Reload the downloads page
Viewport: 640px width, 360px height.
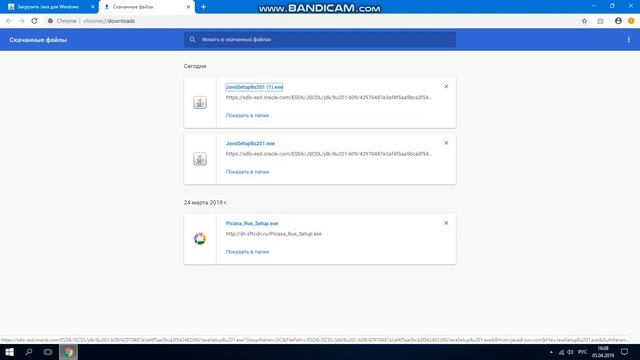pos(34,21)
